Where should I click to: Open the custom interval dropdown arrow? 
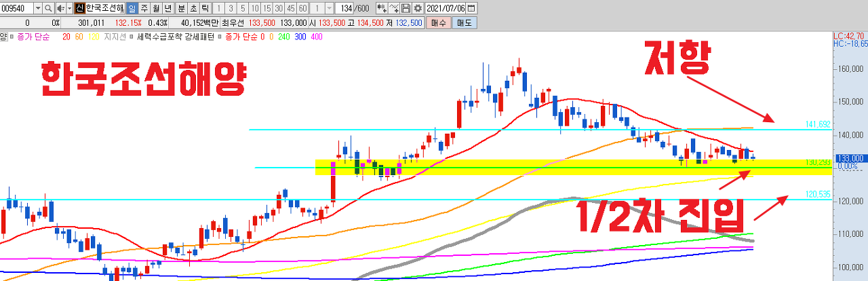point(329,8)
